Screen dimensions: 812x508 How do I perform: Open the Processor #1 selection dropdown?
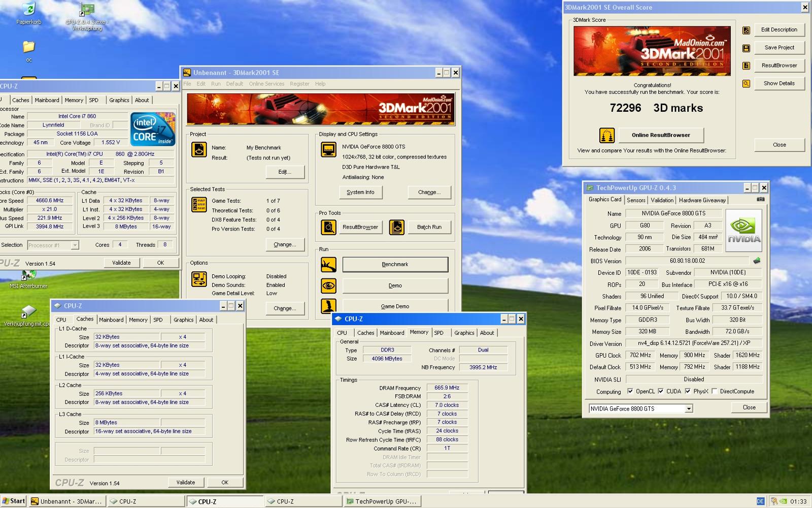(53, 245)
